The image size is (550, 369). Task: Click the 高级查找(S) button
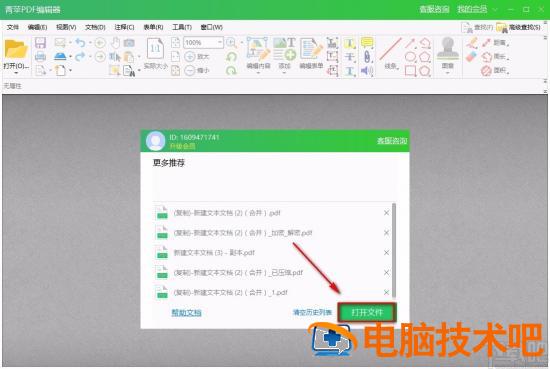tap(519, 27)
